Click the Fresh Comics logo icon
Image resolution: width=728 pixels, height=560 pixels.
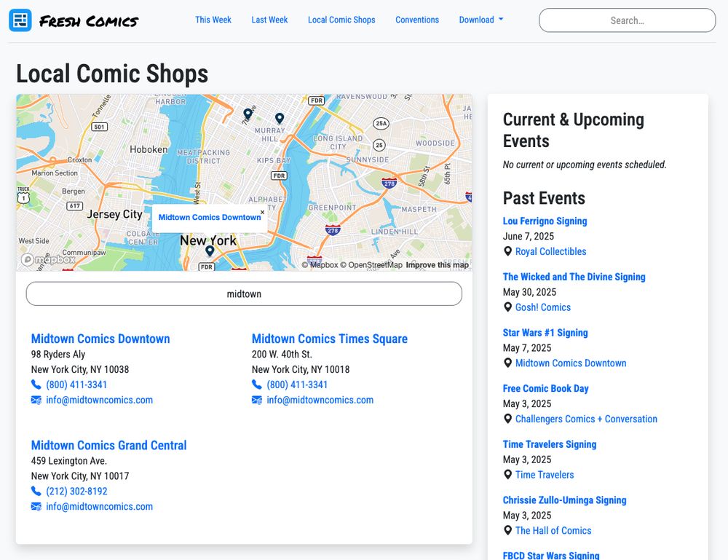(20, 20)
